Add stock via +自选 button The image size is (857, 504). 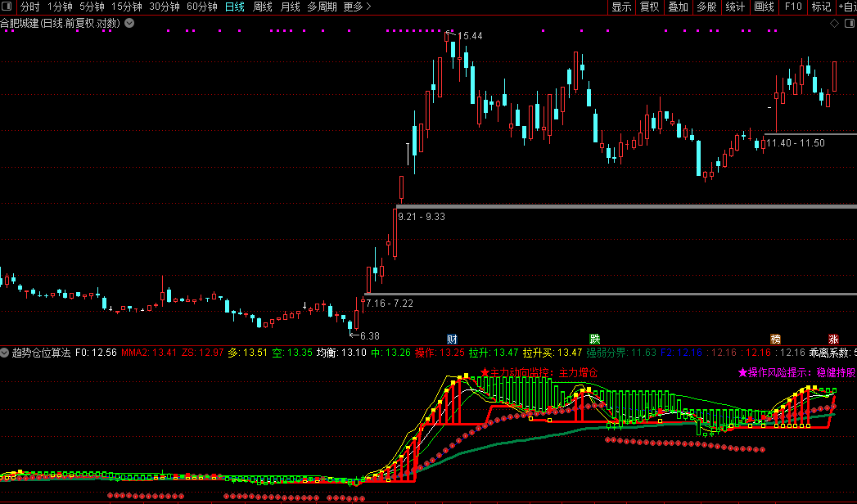tap(847, 7)
